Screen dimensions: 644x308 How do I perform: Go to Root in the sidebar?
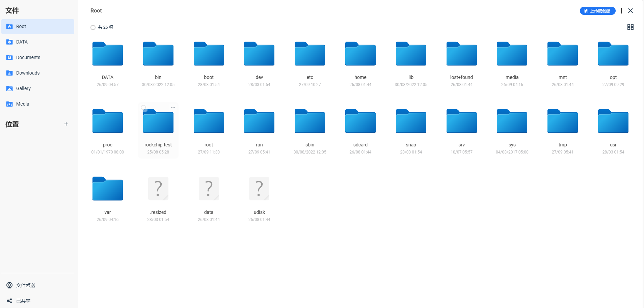[38, 26]
